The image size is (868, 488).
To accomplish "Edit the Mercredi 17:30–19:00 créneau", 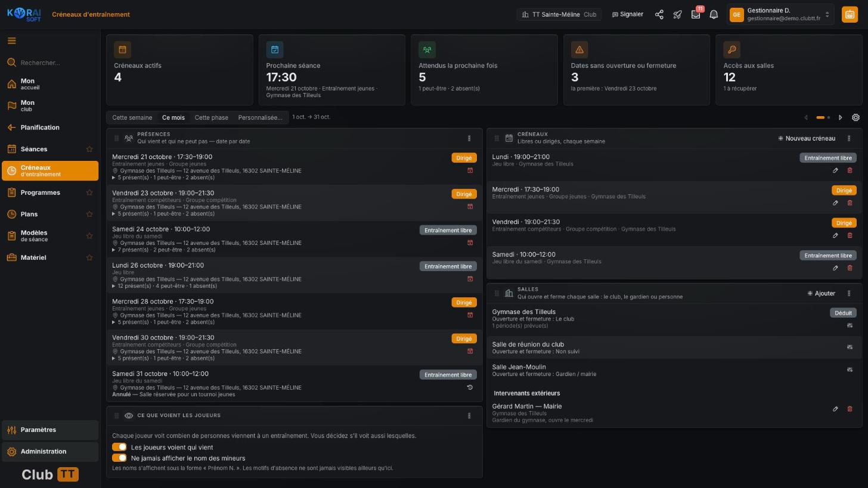I will click(x=835, y=203).
